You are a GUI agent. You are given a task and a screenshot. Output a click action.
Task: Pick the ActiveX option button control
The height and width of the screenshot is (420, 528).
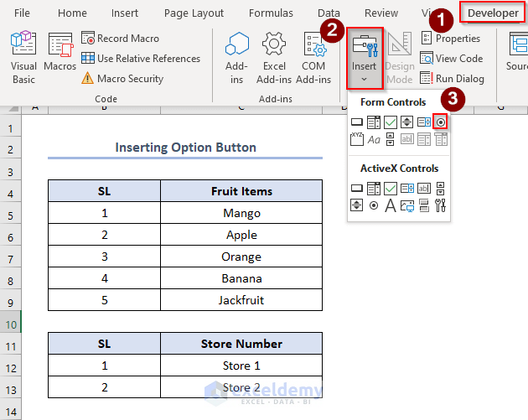point(374,205)
